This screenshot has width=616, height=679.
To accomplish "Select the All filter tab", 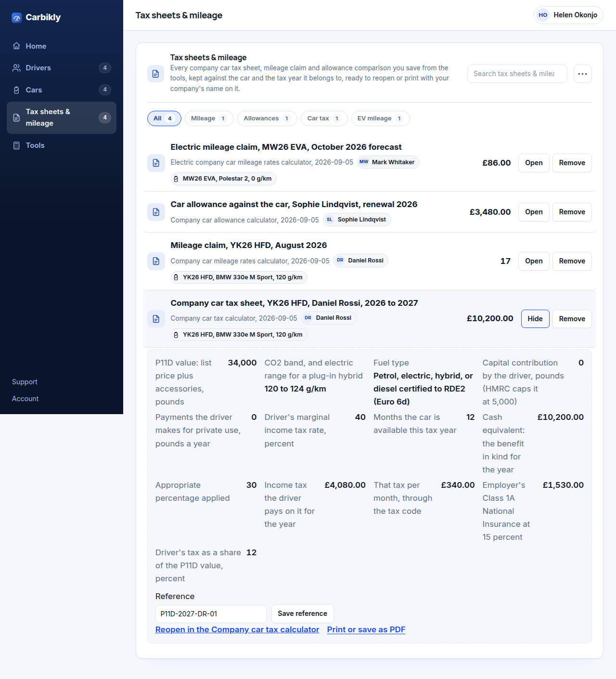I will [x=164, y=118].
